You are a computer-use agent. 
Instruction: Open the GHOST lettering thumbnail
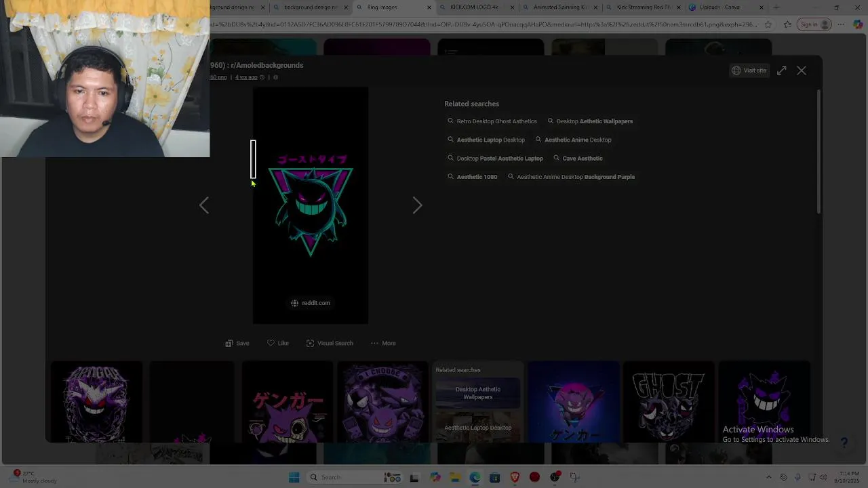point(669,402)
